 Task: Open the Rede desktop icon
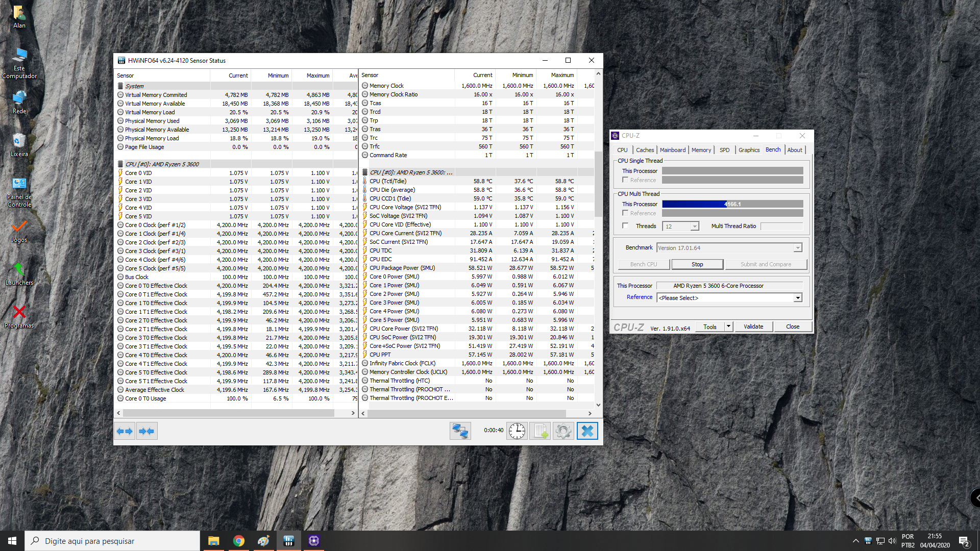tap(19, 102)
